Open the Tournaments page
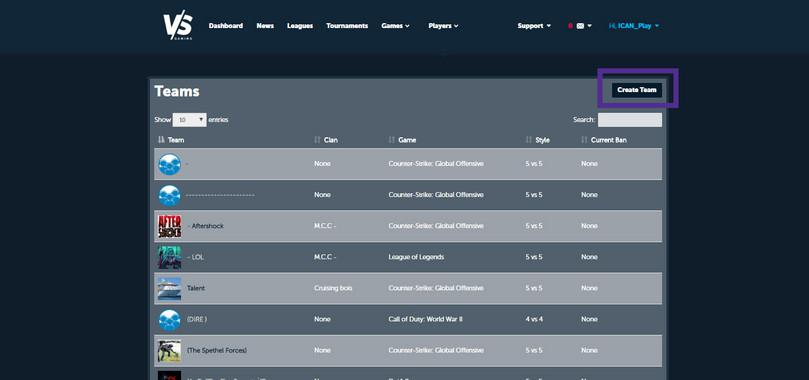Viewport: 809px width, 380px height. coord(347,26)
